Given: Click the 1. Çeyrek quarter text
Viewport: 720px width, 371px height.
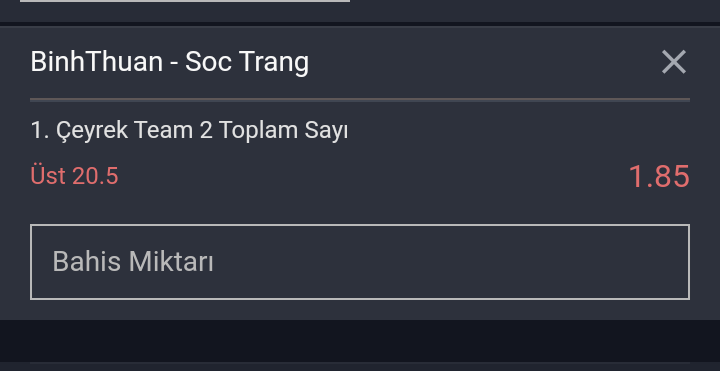Looking at the screenshot, I should [79, 130].
